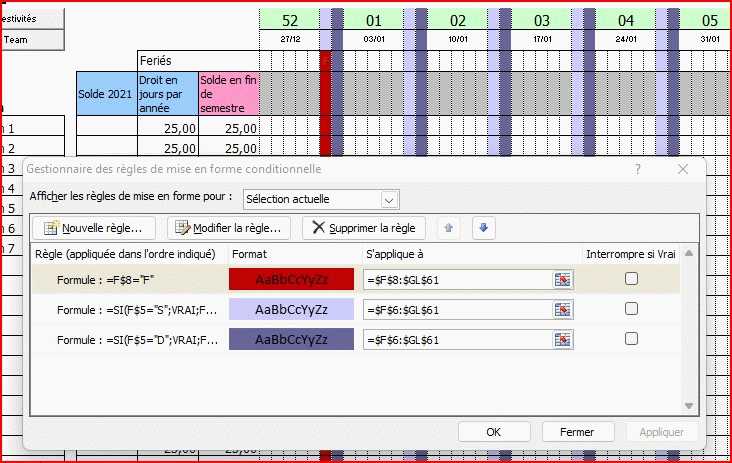732x463 pixels.
Task: Check Interrompre si Vrai for dark purple rule
Action: pos(631,340)
